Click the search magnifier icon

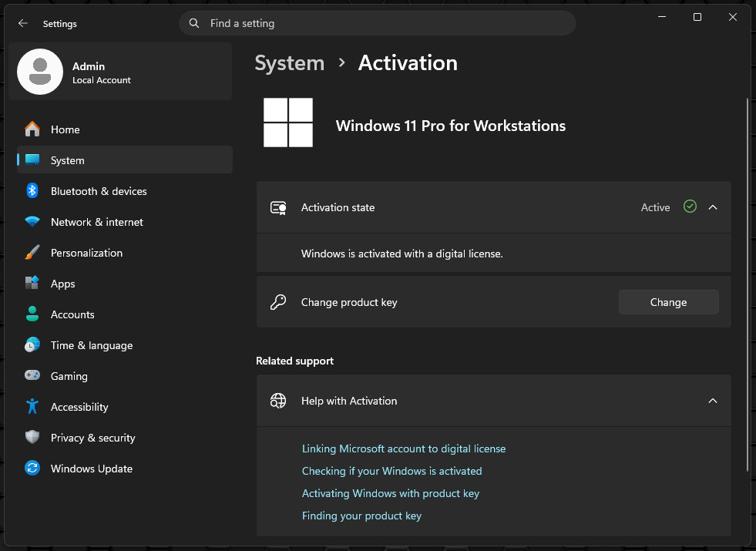click(194, 23)
